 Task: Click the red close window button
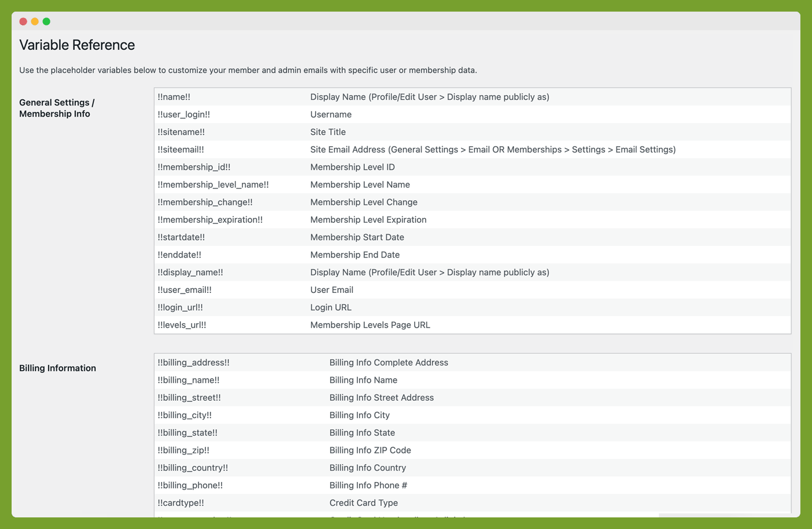[x=23, y=21]
